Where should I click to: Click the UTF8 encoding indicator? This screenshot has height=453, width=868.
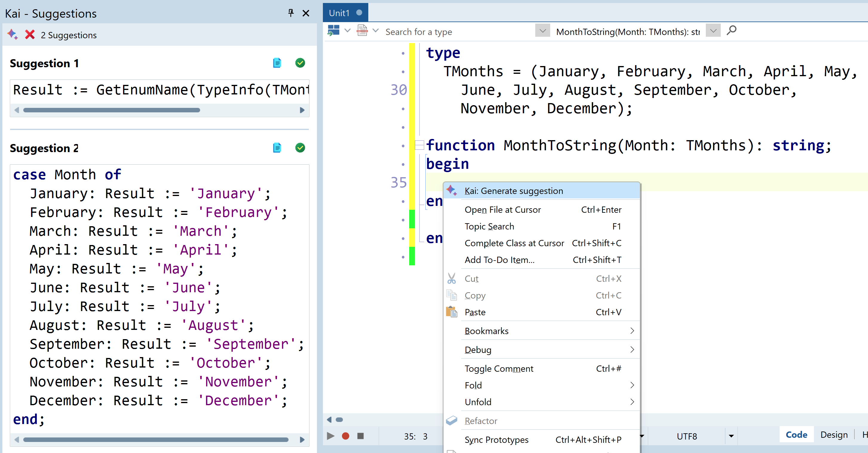[x=686, y=436]
